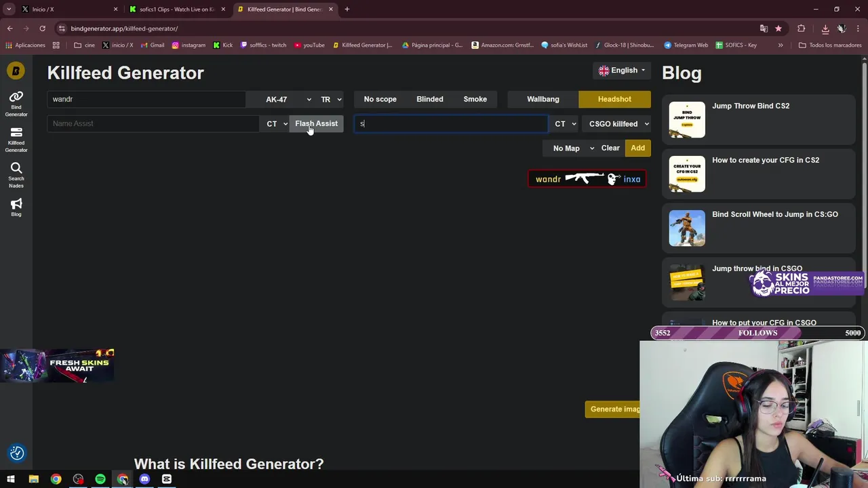Open Discord from the taskbar

[144, 479]
